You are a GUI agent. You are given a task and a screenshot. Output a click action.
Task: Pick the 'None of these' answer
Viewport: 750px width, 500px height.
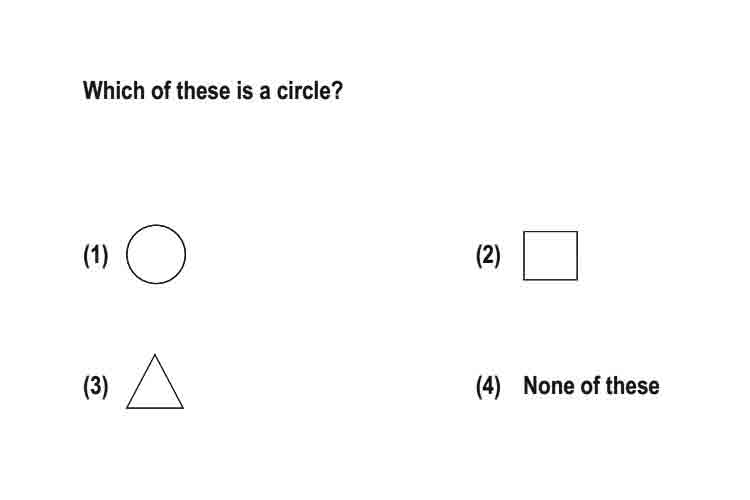coord(591,386)
